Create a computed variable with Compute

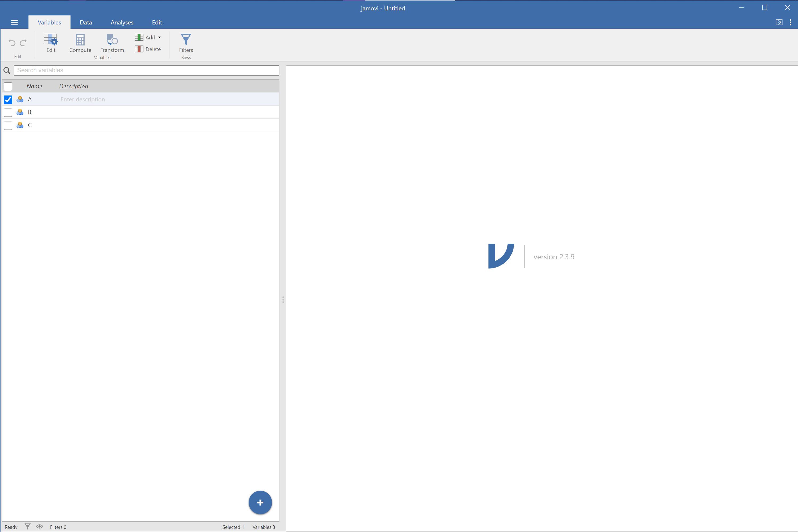pos(80,43)
